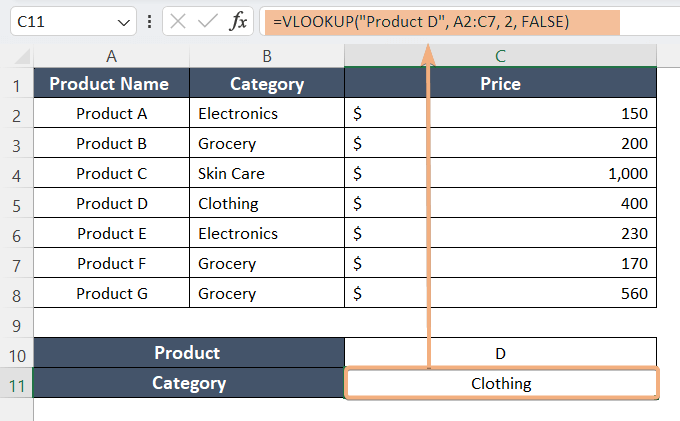Viewport: 680px width, 421px height.
Task: Select row 8 header
Action: [16, 295]
